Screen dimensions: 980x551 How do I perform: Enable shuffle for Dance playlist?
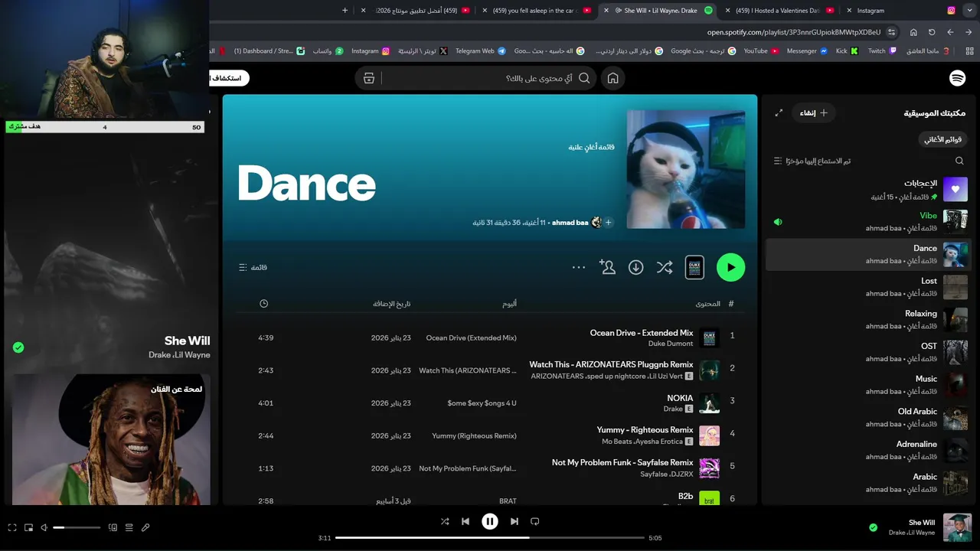click(665, 267)
